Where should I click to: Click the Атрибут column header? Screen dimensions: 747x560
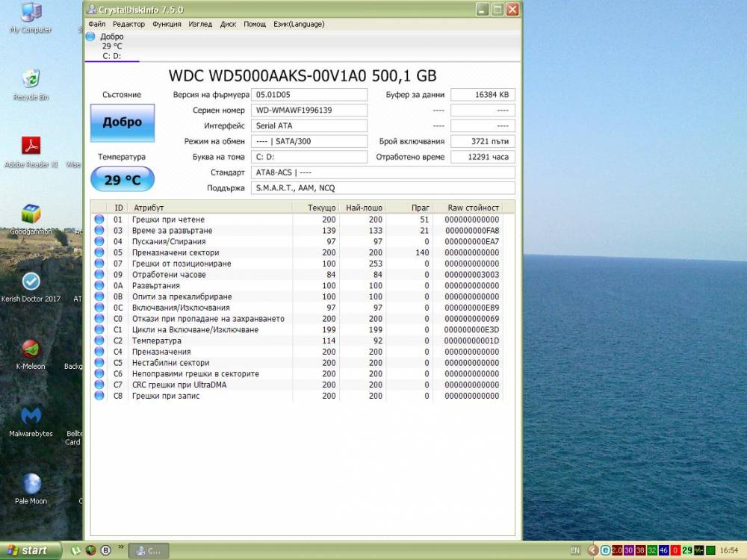210,208
